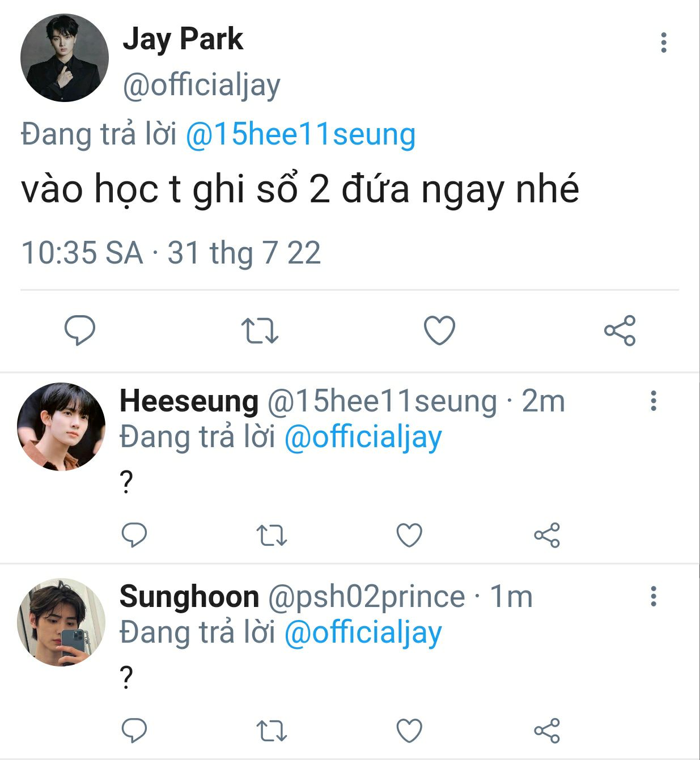The height and width of the screenshot is (760, 700).
Task: View Jay Park's profile picture
Action: pos(65,58)
